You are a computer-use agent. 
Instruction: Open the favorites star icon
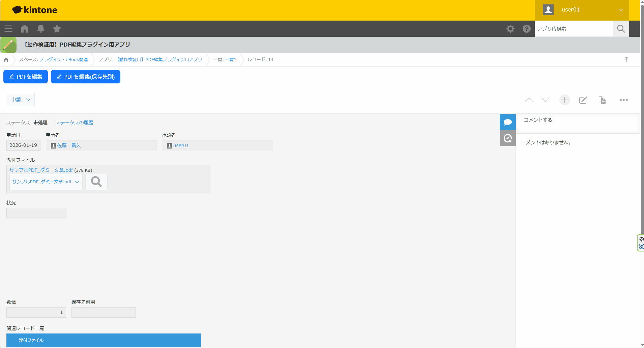tap(57, 29)
